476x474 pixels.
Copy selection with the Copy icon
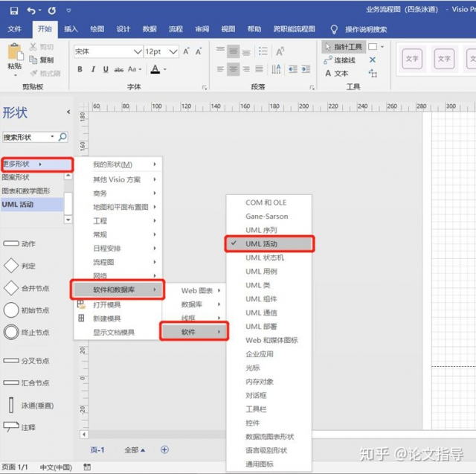[x=33, y=60]
